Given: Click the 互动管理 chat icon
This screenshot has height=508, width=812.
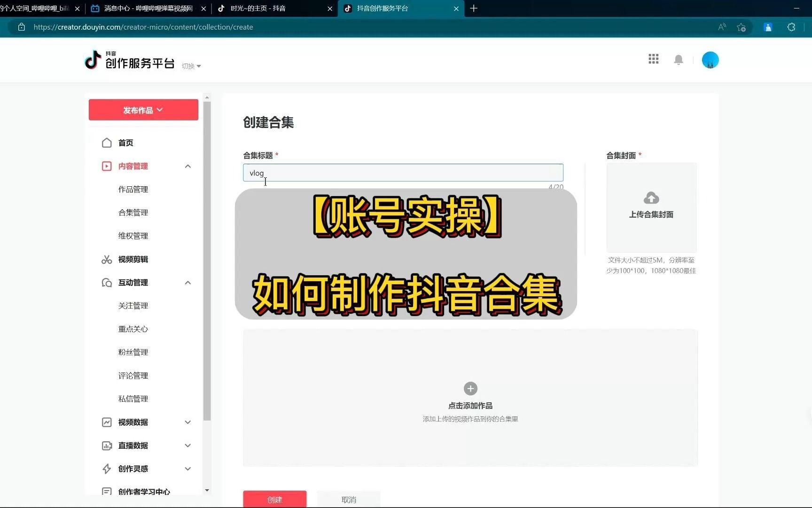Looking at the screenshot, I should (107, 282).
